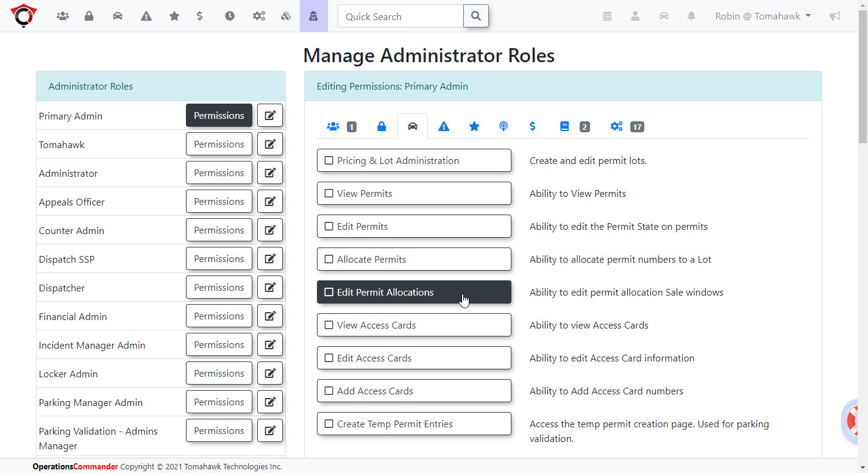Click Permissions for the Dispatcher role

(x=219, y=287)
